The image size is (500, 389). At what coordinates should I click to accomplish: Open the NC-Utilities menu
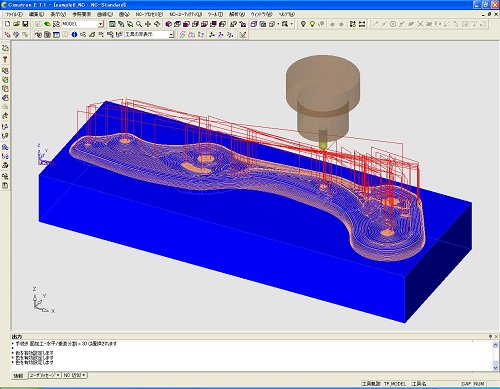[186, 14]
